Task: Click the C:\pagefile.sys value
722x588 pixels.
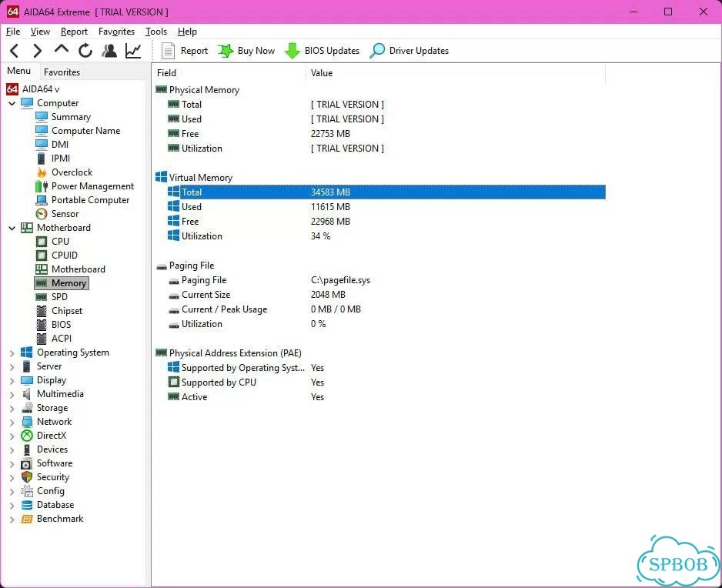Action: click(340, 280)
